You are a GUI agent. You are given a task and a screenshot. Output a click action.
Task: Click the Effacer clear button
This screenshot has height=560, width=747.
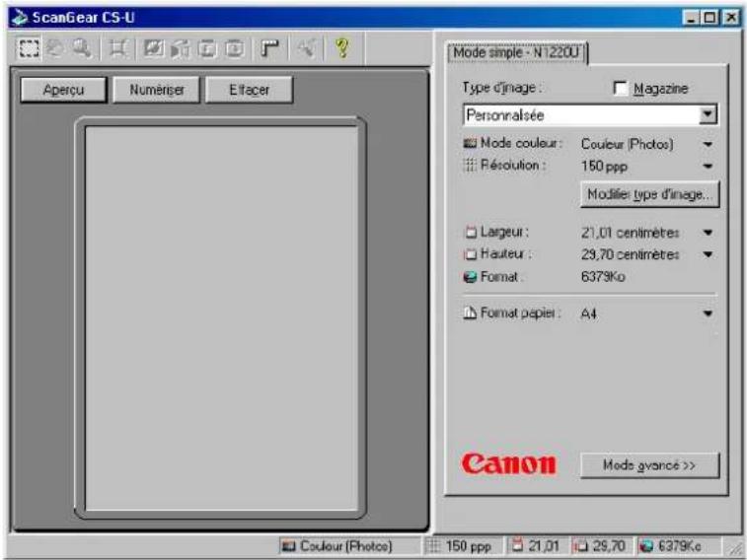point(249,90)
